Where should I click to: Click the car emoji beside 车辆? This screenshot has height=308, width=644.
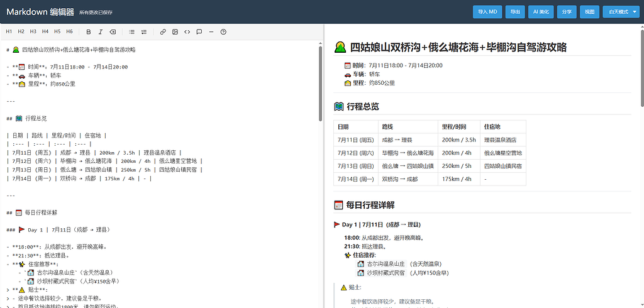point(347,74)
